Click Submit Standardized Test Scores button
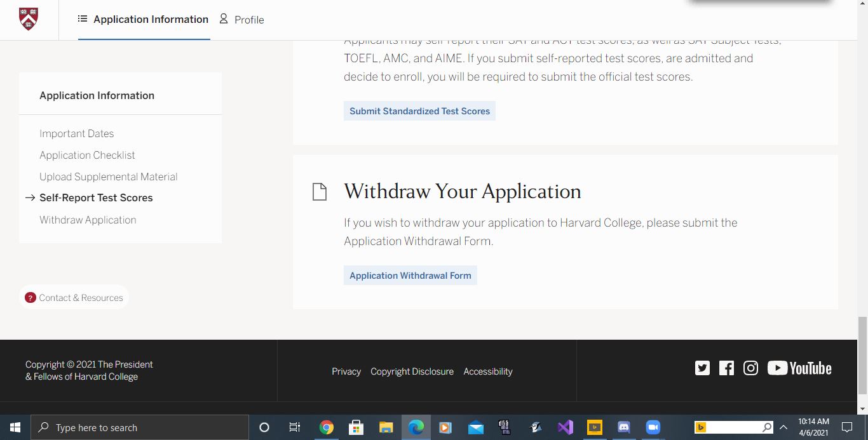Viewport: 868px width, 440px height. pos(419,111)
